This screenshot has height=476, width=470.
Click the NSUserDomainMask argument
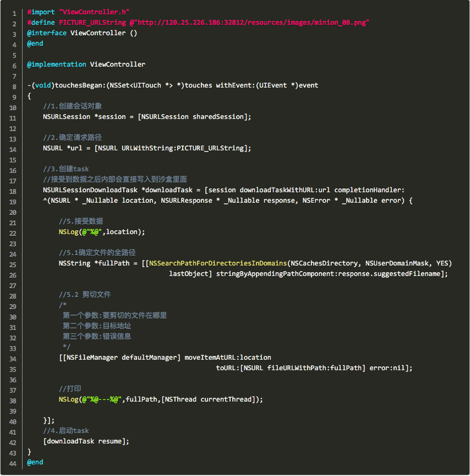pos(397,263)
